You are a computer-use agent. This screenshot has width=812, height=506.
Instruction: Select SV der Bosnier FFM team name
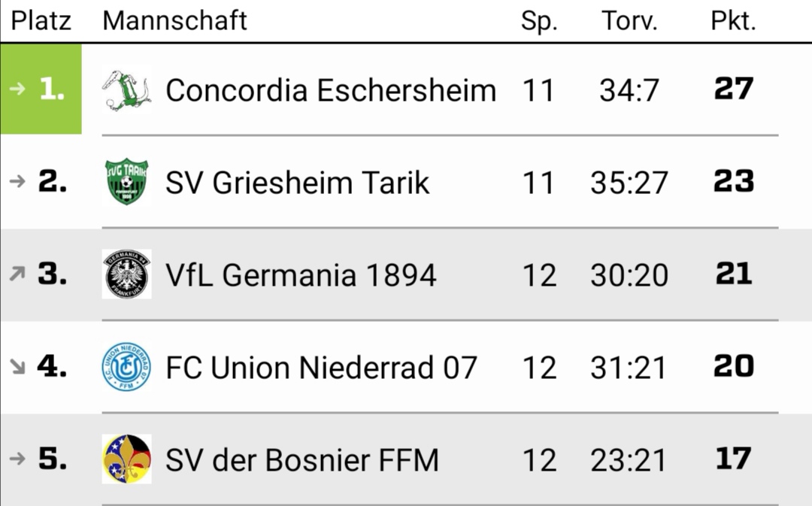(302, 459)
